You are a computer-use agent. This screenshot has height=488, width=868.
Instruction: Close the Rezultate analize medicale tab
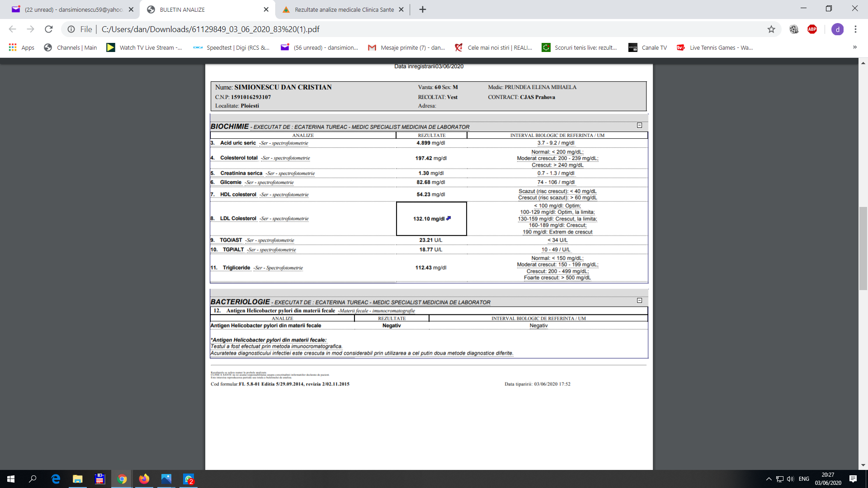401,9
